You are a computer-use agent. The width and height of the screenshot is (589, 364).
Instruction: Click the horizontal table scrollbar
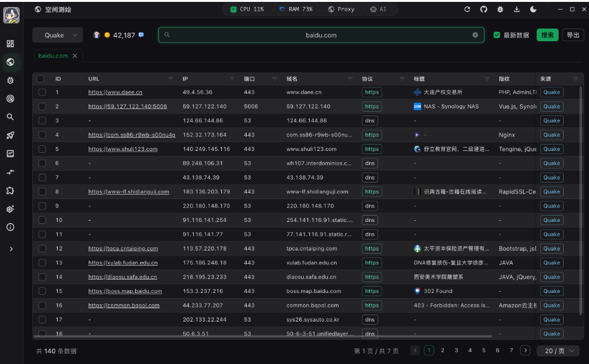click(262, 336)
